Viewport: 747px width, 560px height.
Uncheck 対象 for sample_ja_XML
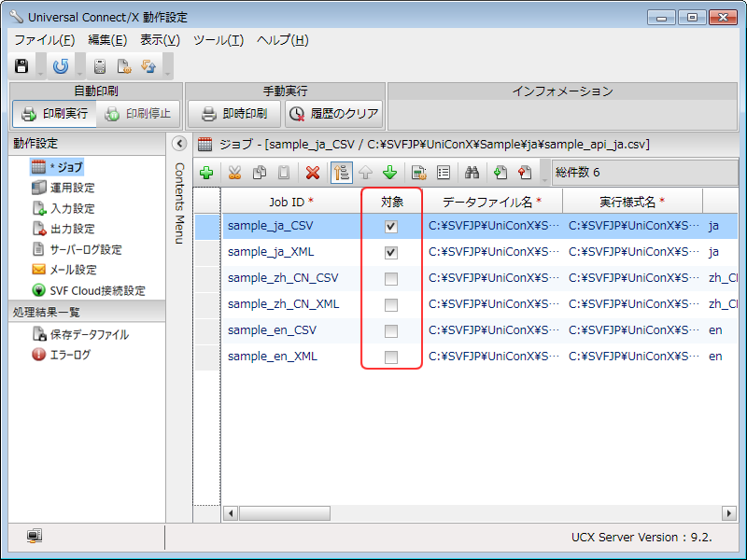[x=390, y=252]
